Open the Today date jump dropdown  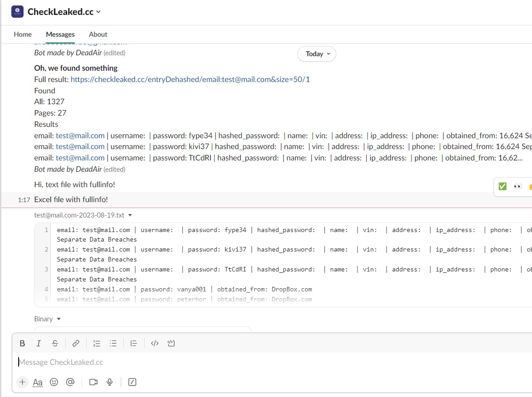(317, 54)
